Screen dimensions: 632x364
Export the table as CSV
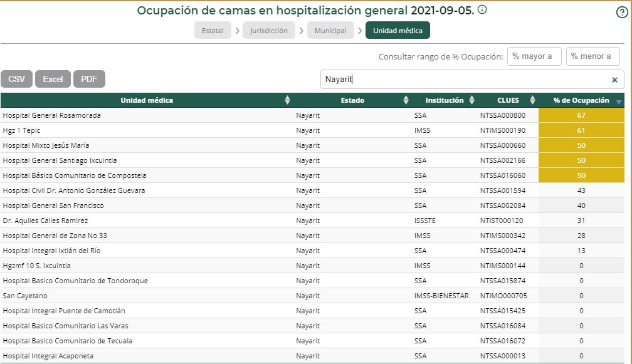[17, 78]
